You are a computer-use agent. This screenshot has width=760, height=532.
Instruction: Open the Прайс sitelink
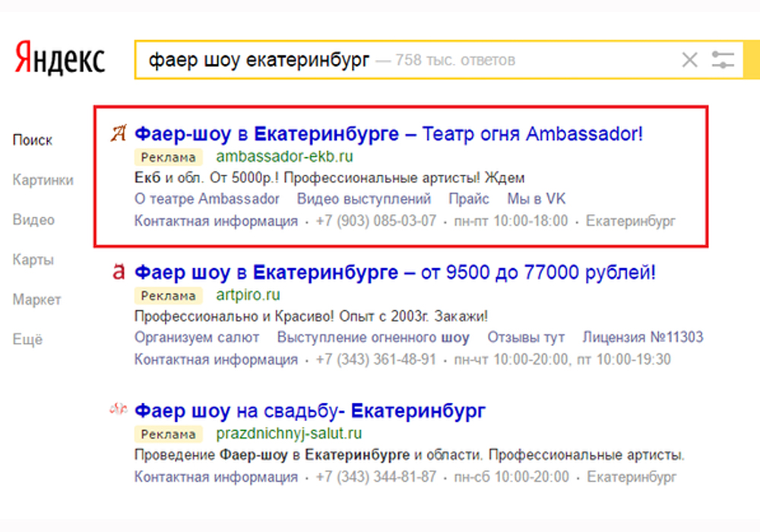[469, 198]
